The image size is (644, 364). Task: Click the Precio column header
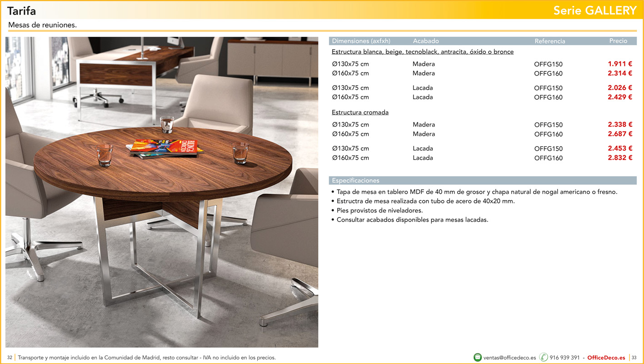pos(618,41)
